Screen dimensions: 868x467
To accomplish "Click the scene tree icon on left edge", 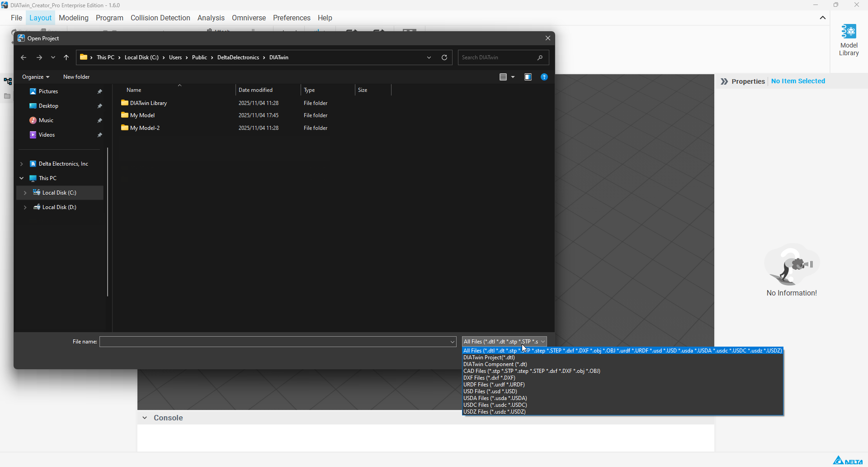I will 8,81.
